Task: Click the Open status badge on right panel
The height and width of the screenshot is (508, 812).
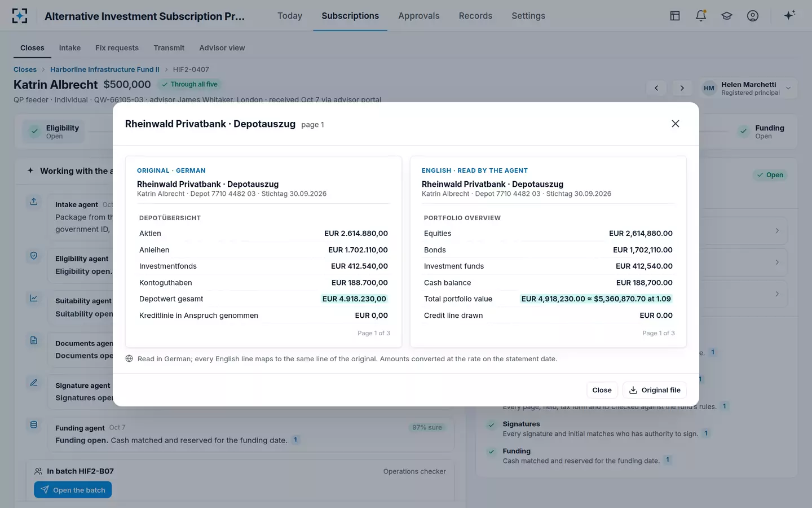Action: coord(770,175)
